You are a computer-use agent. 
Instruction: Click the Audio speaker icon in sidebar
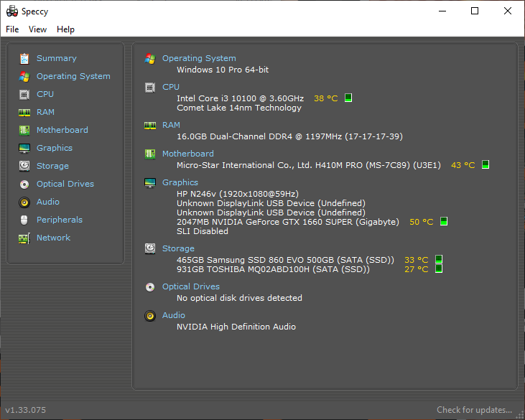point(24,202)
